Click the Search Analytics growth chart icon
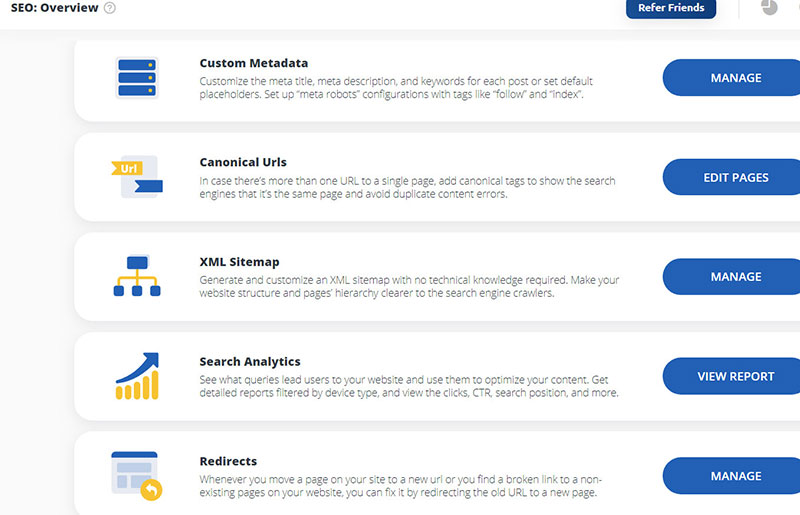Viewport: 800px width, 515px height. pos(138,376)
